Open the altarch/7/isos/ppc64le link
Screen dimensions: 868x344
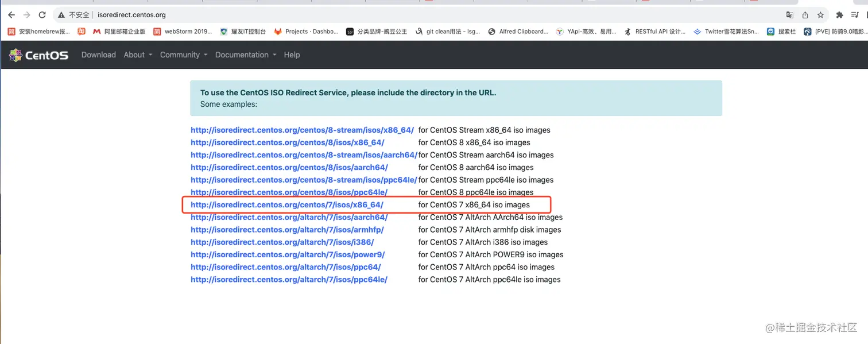pyautogui.click(x=289, y=280)
